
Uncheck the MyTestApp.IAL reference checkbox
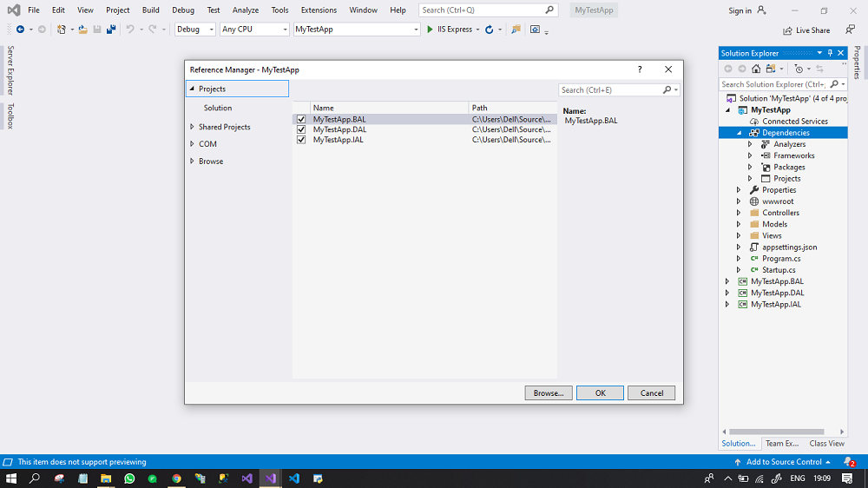pyautogui.click(x=301, y=140)
